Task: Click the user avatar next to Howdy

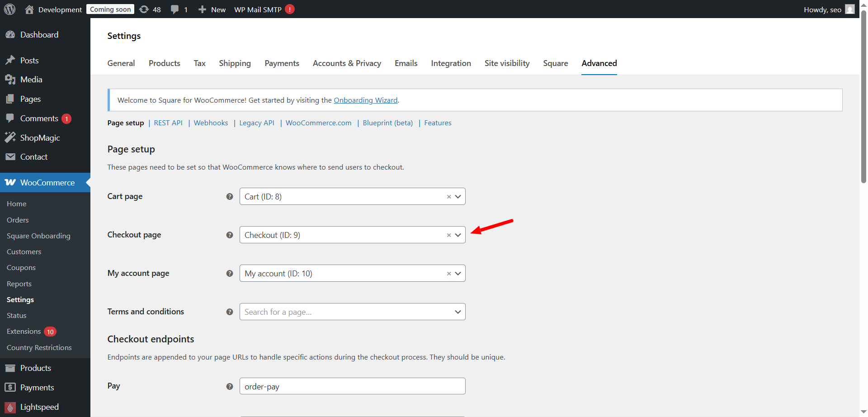Action: pyautogui.click(x=850, y=9)
